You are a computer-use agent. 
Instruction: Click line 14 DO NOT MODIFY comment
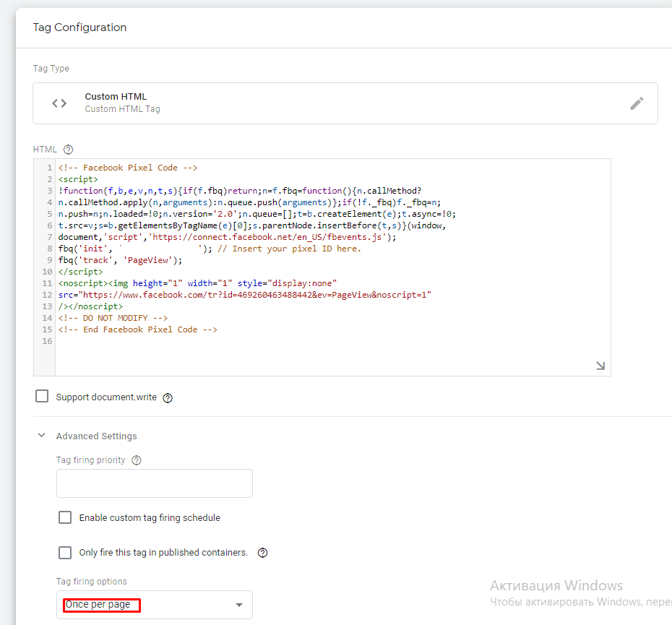pyautogui.click(x=113, y=318)
